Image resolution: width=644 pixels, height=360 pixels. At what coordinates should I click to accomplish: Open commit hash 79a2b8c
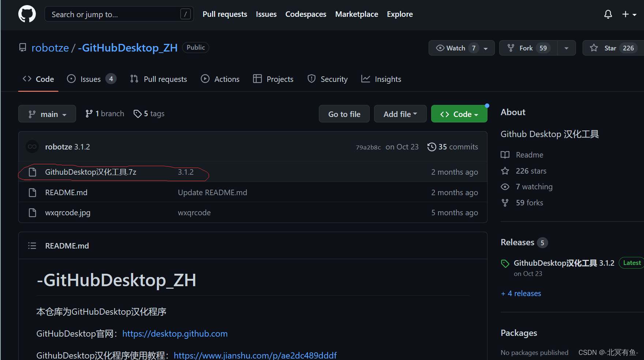tap(368, 147)
